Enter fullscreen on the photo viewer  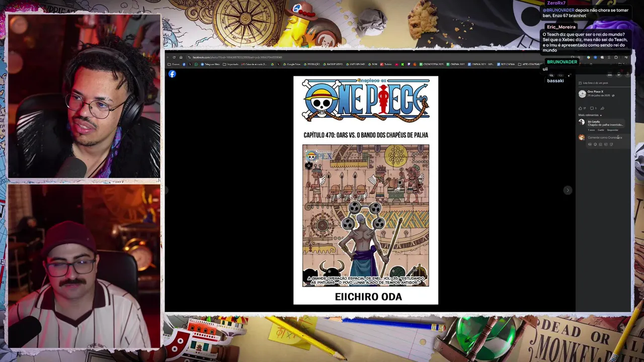pyautogui.click(x=569, y=75)
